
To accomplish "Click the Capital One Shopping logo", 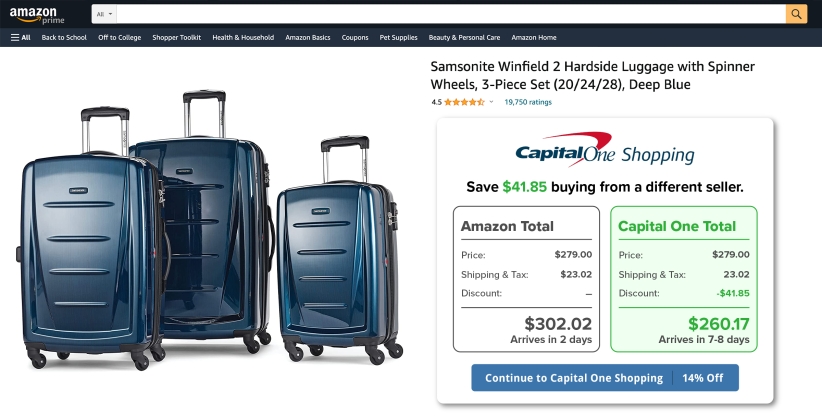I will [604, 151].
